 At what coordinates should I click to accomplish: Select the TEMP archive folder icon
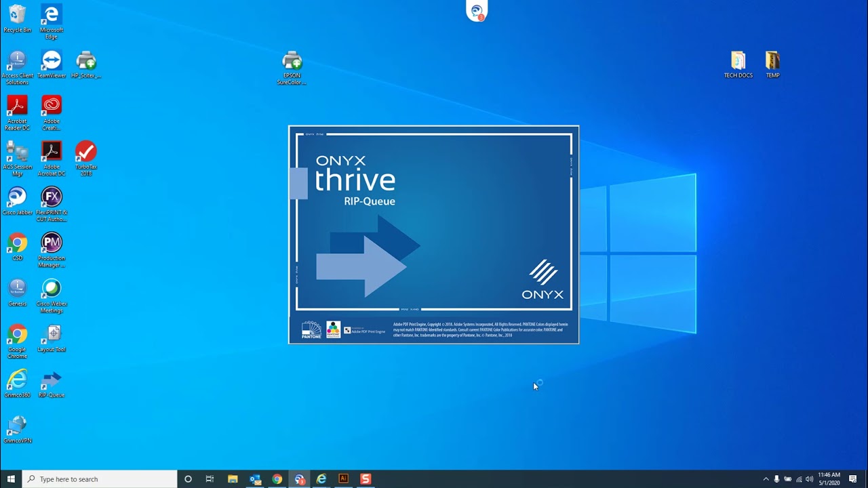coord(772,64)
